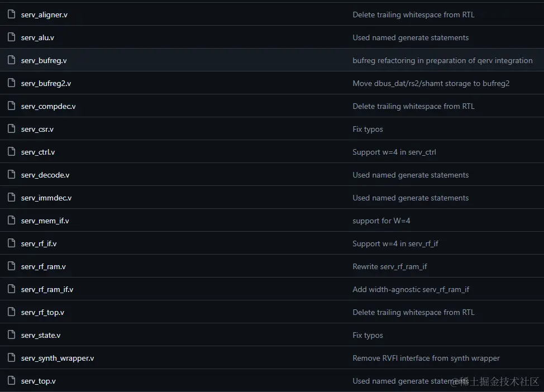This screenshot has width=544, height=392.
Task: Open the serv_compdec.v file
Action: [48, 106]
